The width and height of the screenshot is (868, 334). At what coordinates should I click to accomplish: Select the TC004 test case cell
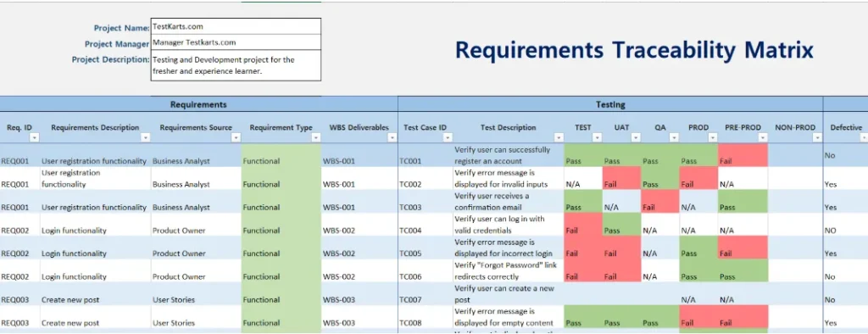coord(426,225)
